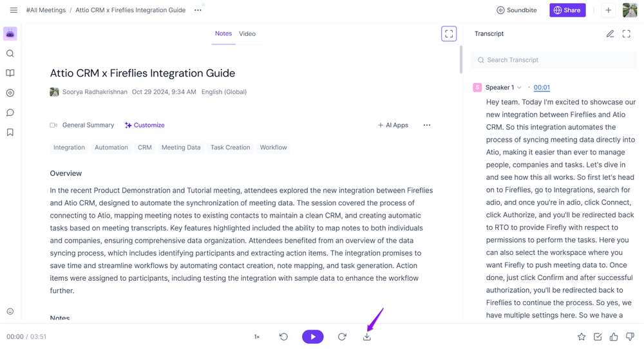The image size is (644, 349).
Task: Click the plus button in top bar
Action: point(609,10)
